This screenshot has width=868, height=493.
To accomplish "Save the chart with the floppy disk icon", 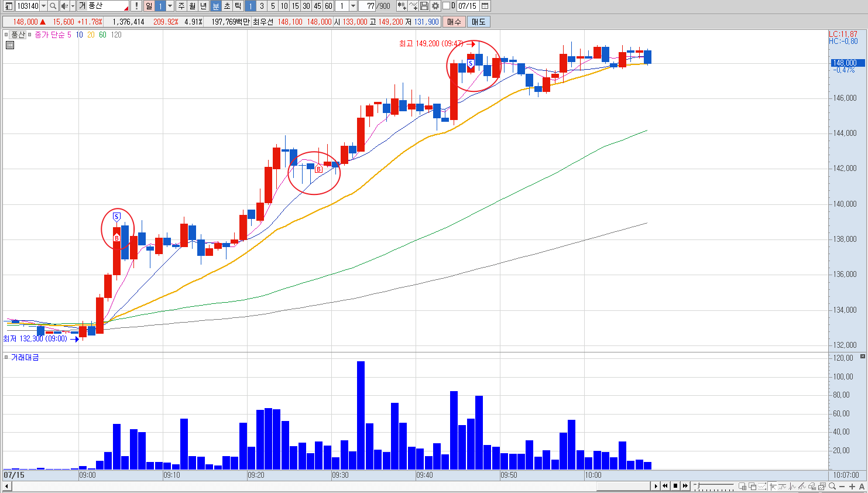I will click(x=424, y=6).
